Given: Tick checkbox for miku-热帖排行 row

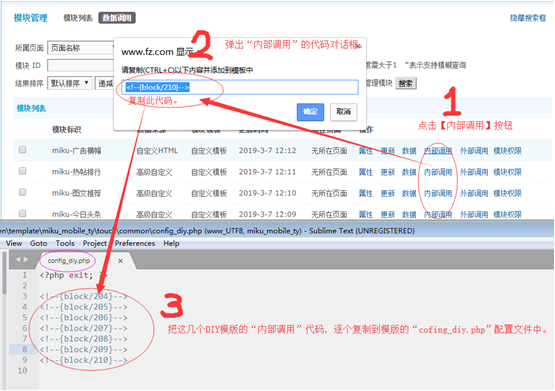Looking at the screenshot, I should (23, 171).
